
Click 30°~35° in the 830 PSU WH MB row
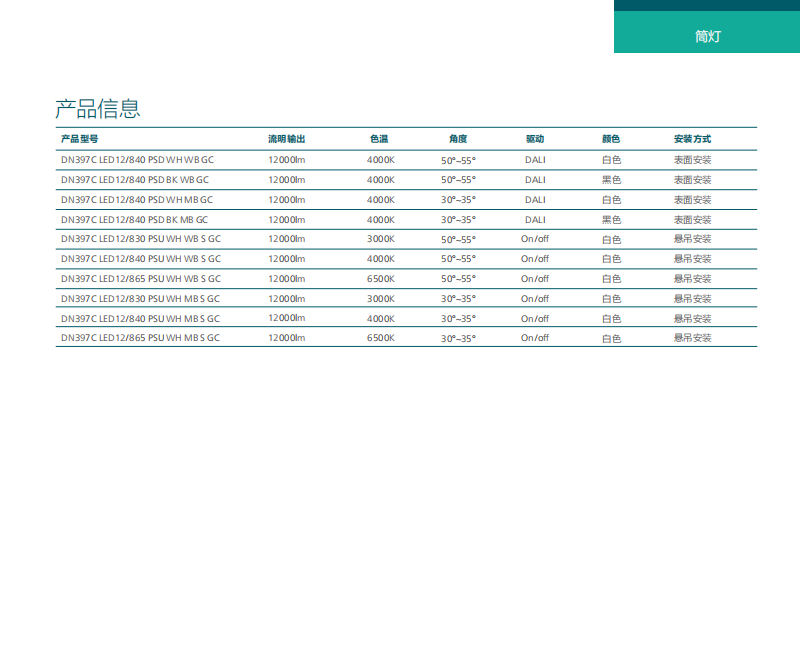click(458, 299)
